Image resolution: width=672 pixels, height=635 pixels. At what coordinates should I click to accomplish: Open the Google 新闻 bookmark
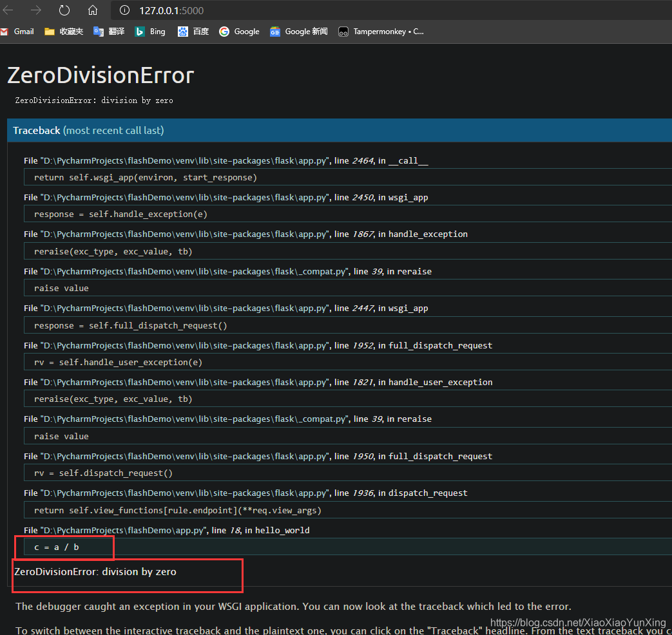pos(299,32)
